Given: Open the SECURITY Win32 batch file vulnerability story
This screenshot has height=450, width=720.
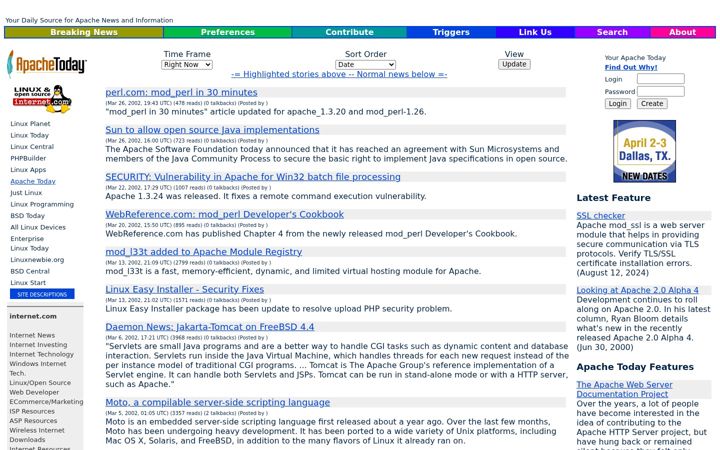Looking at the screenshot, I should (x=253, y=177).
